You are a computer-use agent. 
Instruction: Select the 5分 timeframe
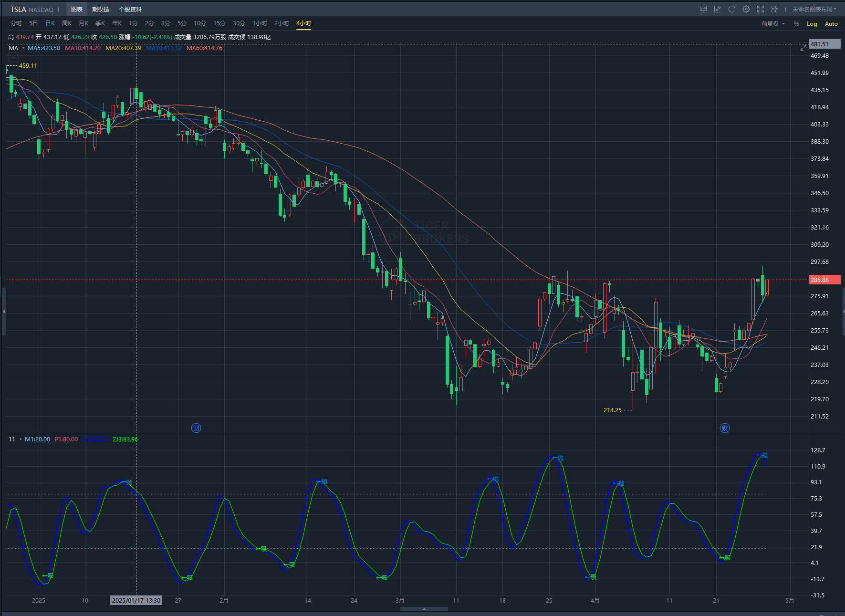pyautogui.click(x=182, y=23)
